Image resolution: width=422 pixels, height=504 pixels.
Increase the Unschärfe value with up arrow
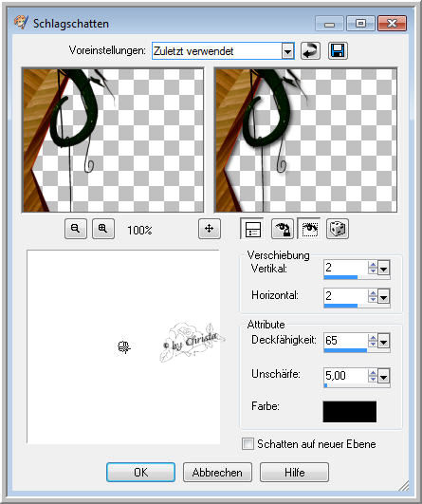coord(373,372)
